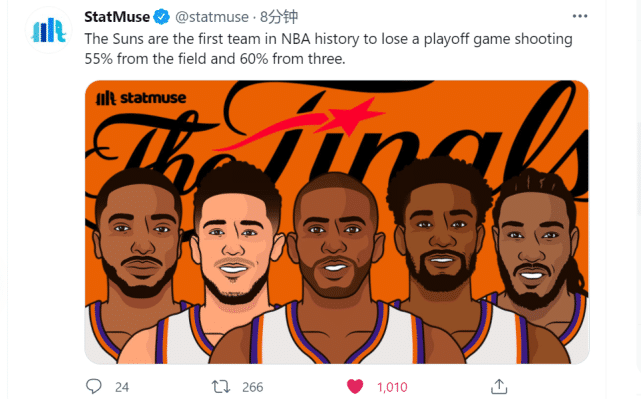Click the StatMuse display name
Viewport: 641px width, 399px height.
[x=117, y=17]
